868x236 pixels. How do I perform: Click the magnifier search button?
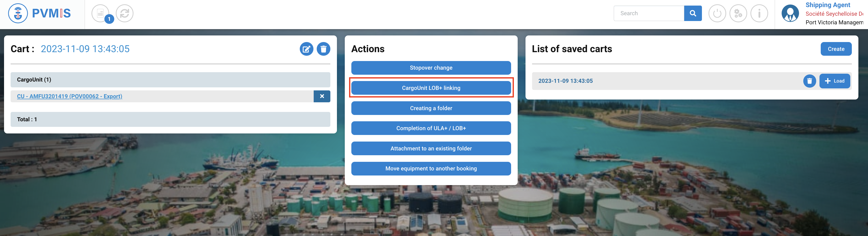[x=693, y=13]
